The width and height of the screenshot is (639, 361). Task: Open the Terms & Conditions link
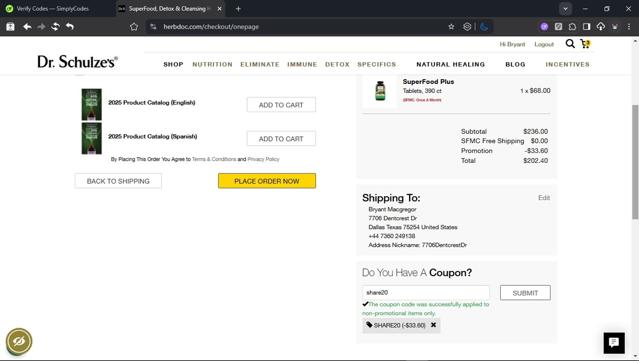214,159
